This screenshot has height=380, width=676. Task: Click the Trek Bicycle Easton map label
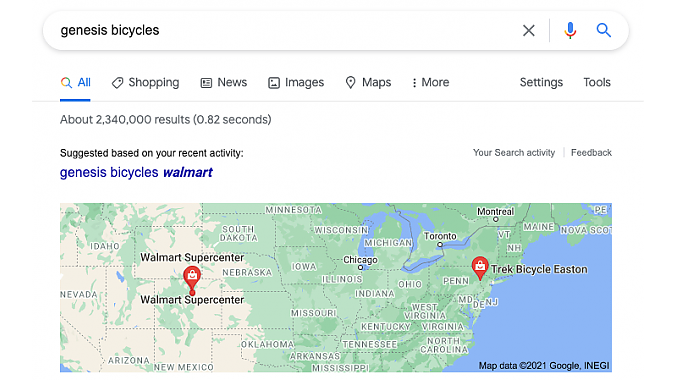point(539,269)
